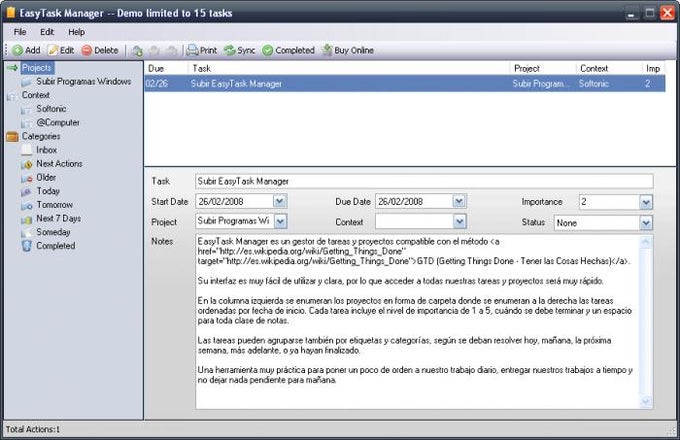The image size is (680, 440).
Task: Open the Today category
Action: (x=48, y=191)
